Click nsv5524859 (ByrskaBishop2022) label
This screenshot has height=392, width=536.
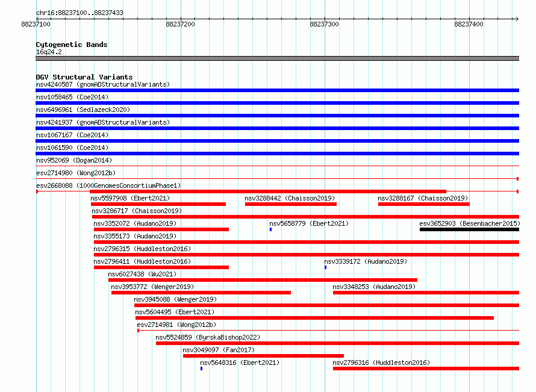pos(208,337)
